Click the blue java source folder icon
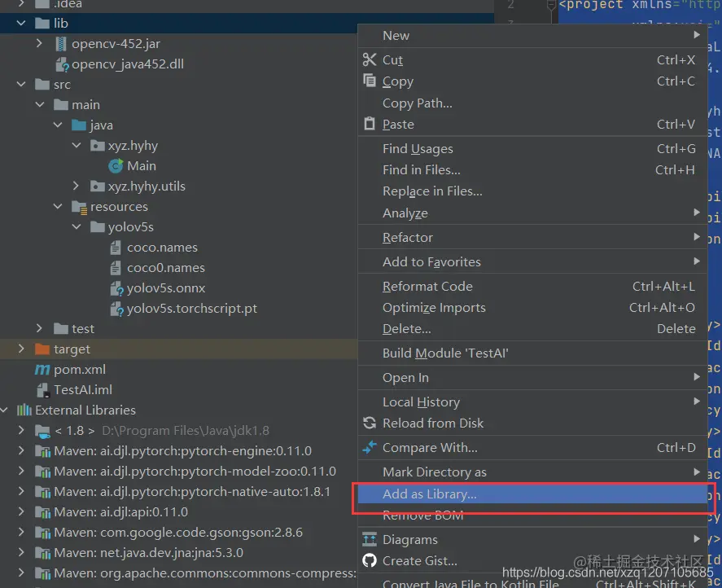Image resolution: width=722 pixels, height=588 pixels. [x=79, y=125]
